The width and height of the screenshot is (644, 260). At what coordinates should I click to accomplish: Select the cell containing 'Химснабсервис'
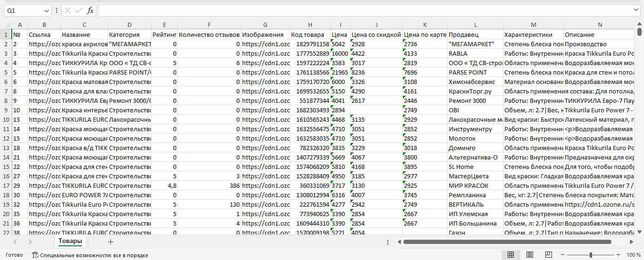(476, 82)
